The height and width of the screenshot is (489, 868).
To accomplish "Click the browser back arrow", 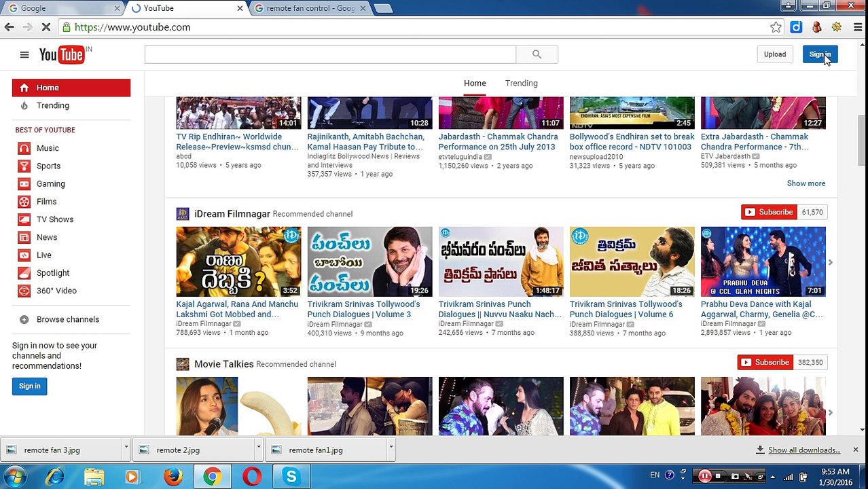I will (x=10, y=27).
